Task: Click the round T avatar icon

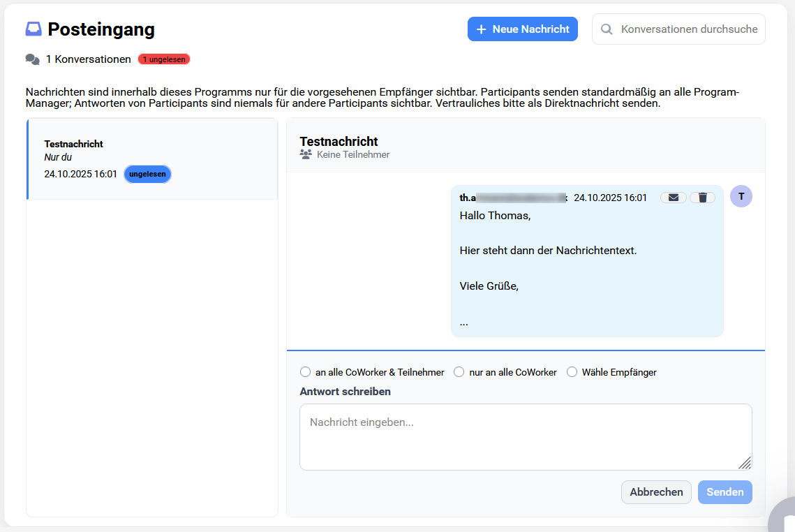Action: tap(741, 196)
